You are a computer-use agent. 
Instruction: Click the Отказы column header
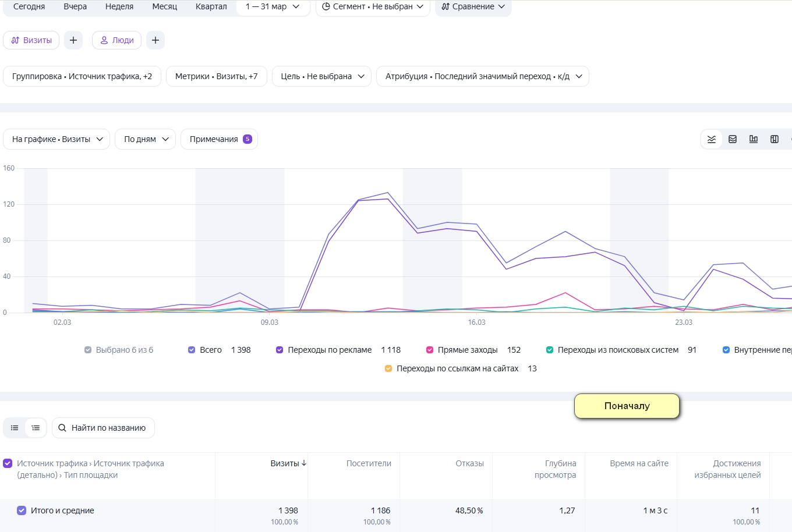469,463
